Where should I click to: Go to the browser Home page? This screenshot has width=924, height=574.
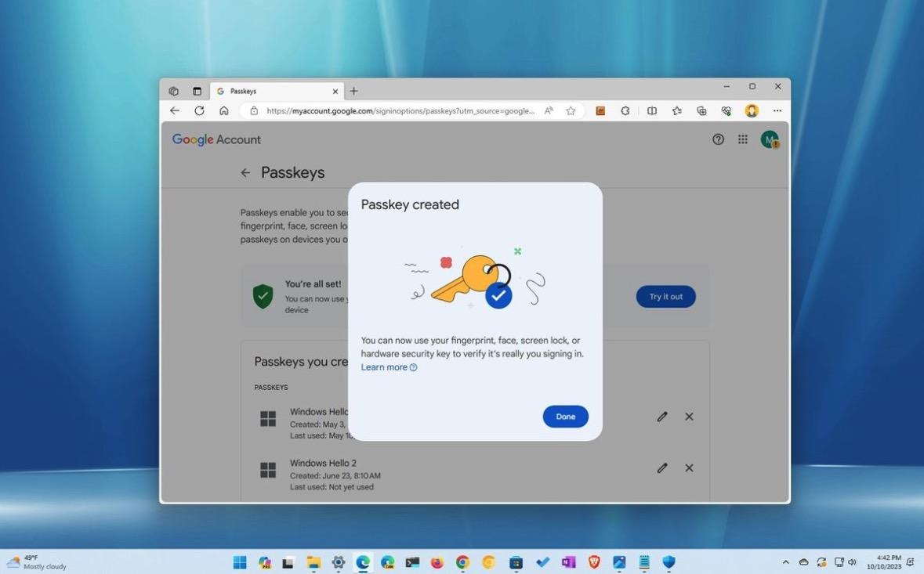coord(224,110)
